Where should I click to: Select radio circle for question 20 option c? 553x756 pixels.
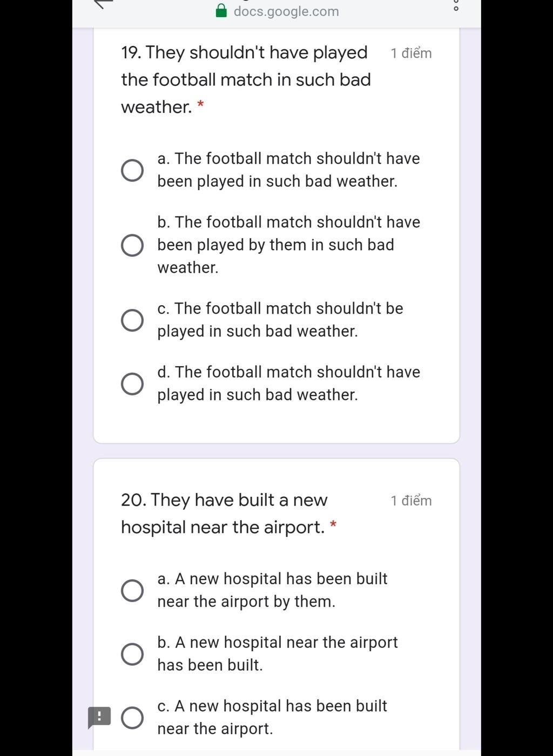point(132,718)
